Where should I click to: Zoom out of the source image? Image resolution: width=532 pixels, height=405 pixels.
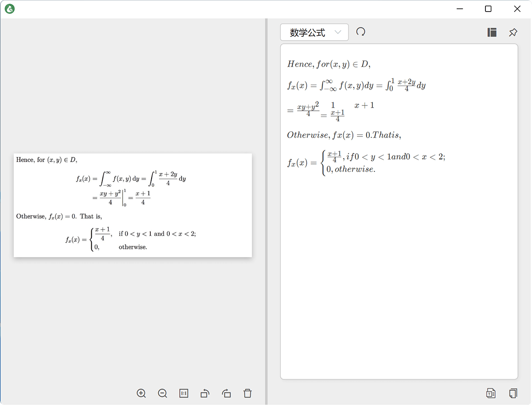(x=163, y=393)
